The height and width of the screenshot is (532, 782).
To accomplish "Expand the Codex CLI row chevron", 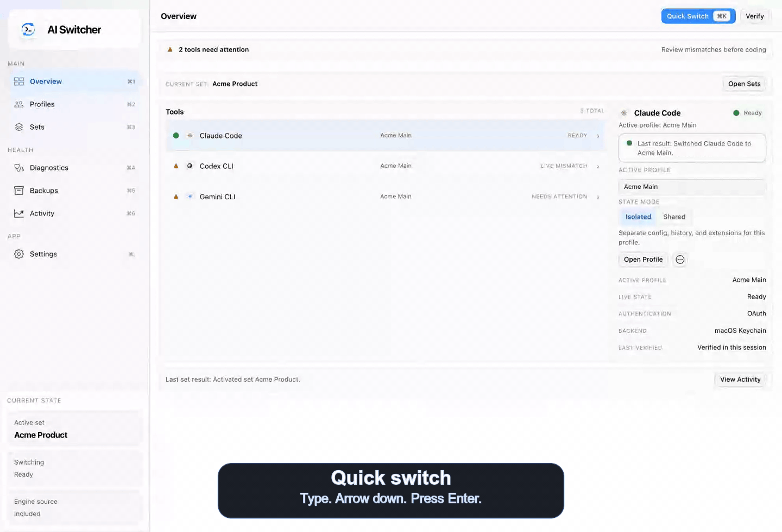I will pyautogui.click(x=598, y=166).
